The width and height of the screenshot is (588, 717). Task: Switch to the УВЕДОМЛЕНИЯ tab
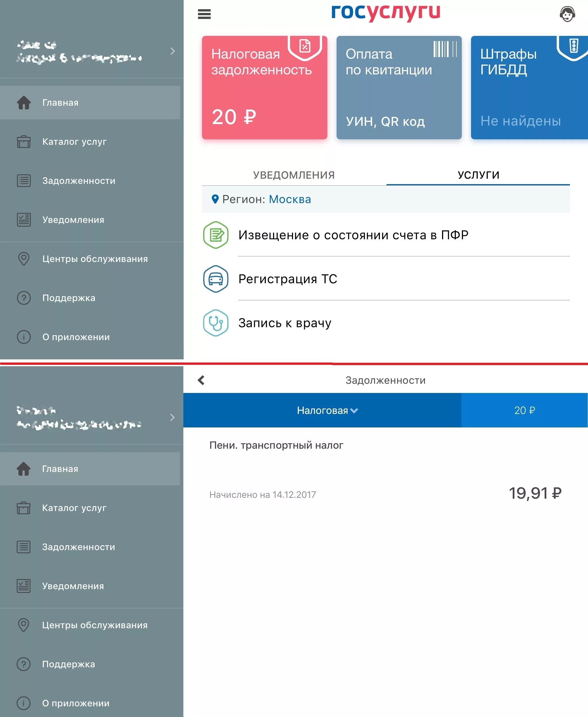[294, 175]
